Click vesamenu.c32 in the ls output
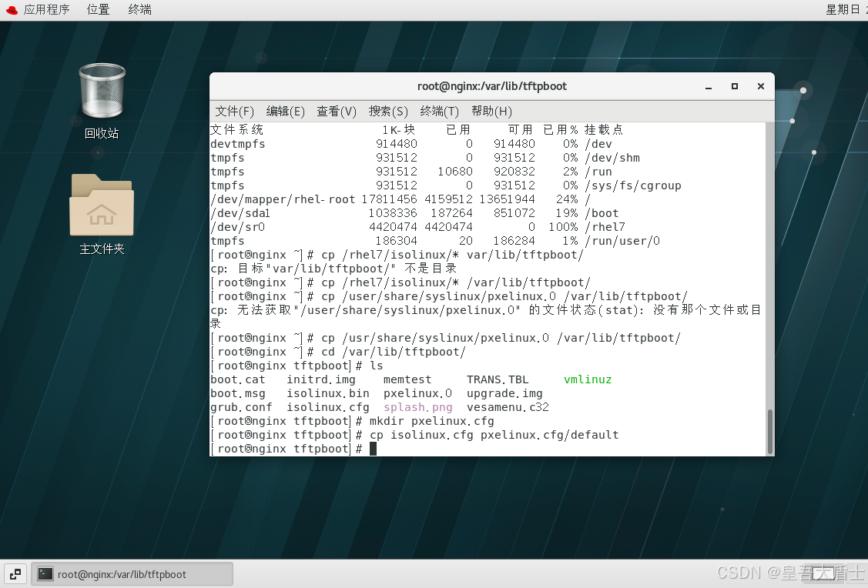 508,407
